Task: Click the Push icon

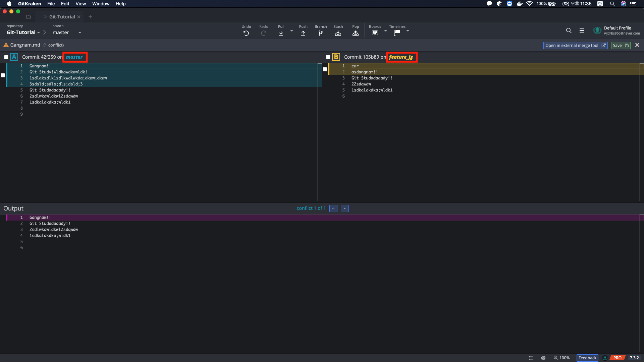Action: 303,33
